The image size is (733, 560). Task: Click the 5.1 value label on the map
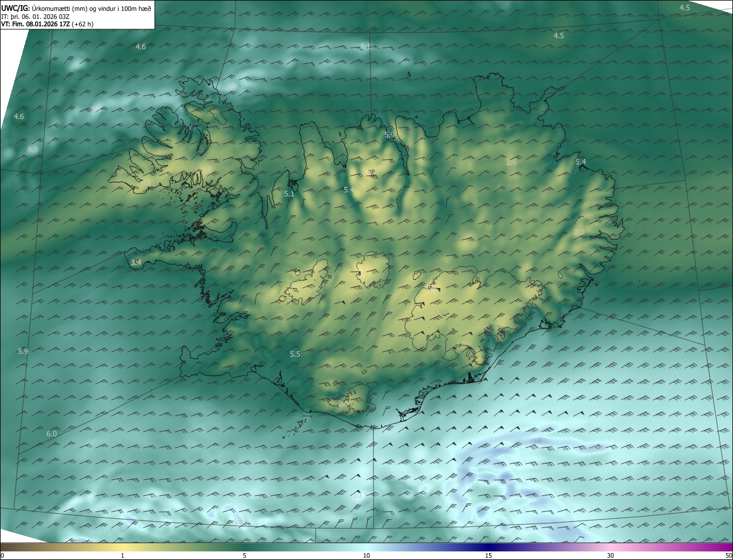289,194
